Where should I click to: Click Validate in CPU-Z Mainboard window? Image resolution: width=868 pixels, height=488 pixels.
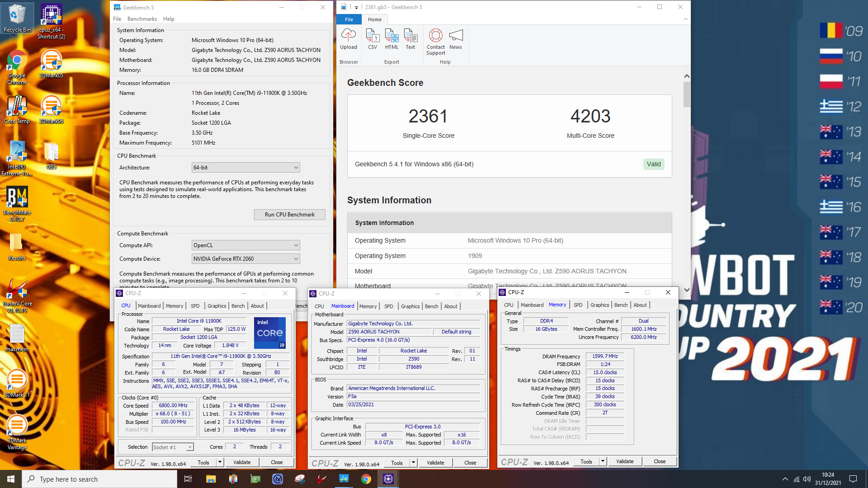[435, 463]
